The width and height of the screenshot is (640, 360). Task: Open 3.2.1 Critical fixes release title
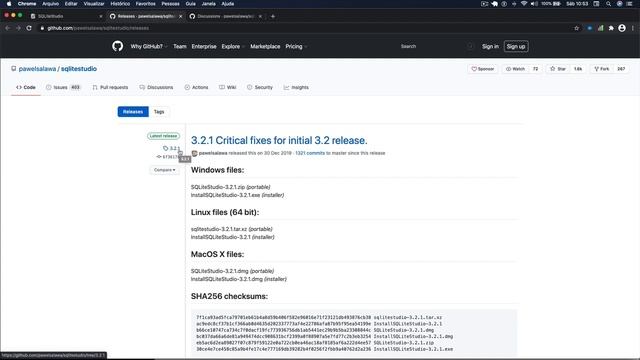coord(279,140)
